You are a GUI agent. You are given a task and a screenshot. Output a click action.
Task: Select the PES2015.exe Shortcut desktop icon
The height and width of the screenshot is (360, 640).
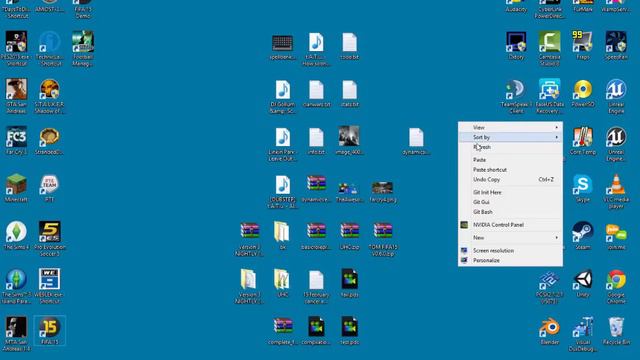pos(16,48)
